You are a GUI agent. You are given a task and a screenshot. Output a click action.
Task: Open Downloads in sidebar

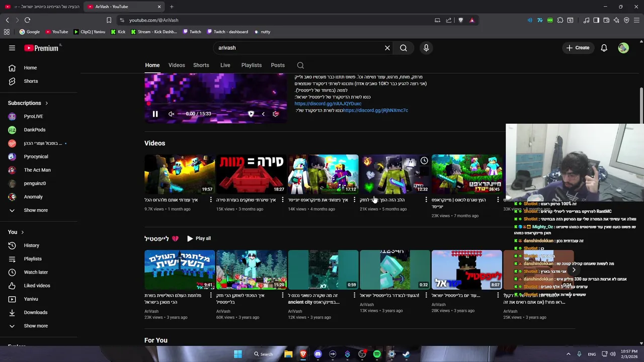click(x=39, y=312)
